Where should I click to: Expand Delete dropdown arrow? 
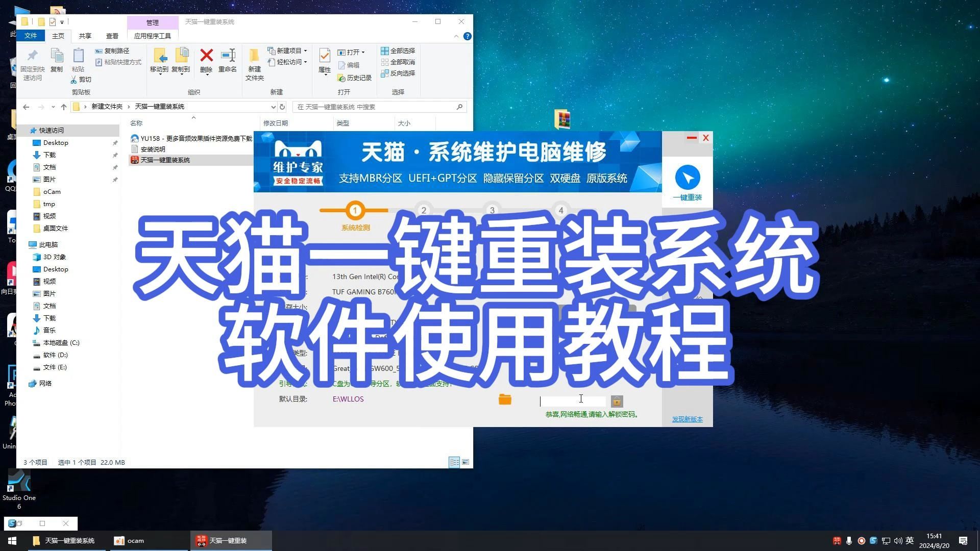[x=207, y=74]
